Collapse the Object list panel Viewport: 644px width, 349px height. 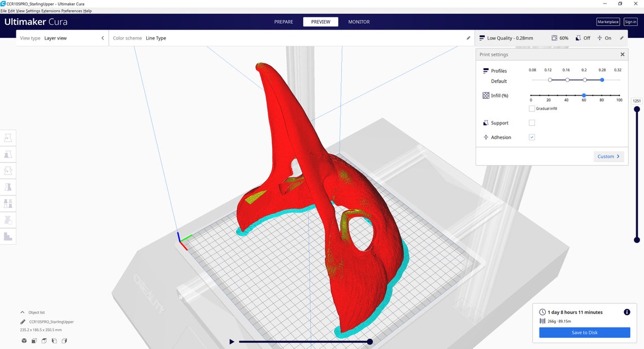[x=21, y=312]
